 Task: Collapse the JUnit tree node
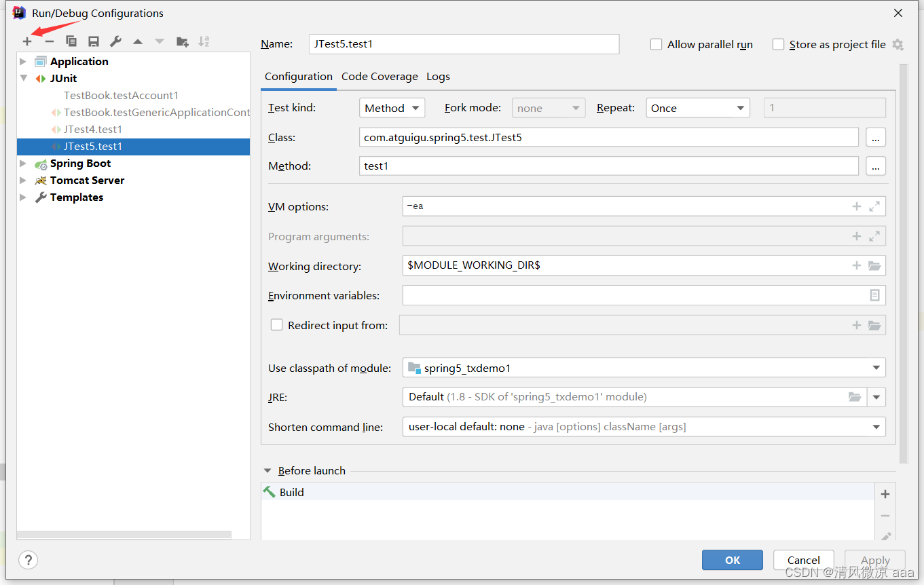[x=24, y=78]
